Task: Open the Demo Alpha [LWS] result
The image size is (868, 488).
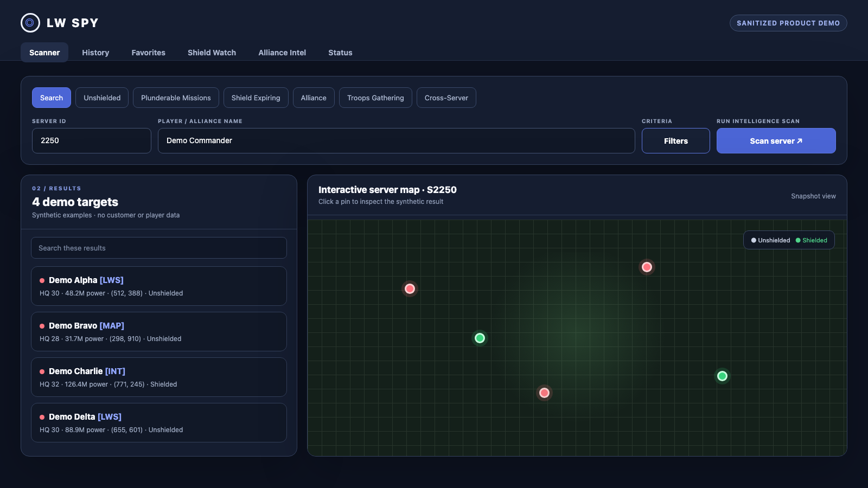Action: pos(159,286)
